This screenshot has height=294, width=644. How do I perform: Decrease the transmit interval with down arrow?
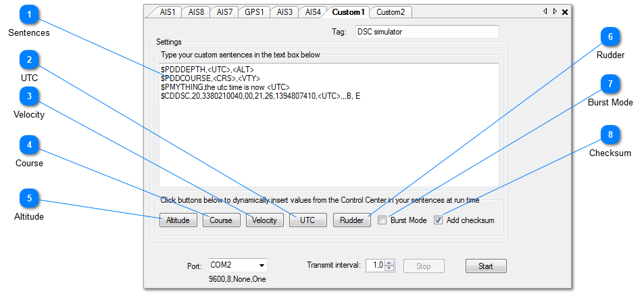pos(389,269)
